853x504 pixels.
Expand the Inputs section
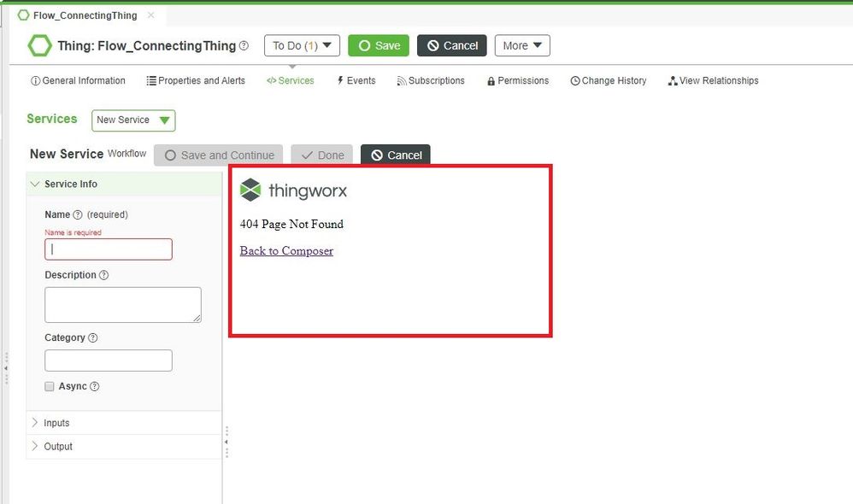click(x=35, y=423)
